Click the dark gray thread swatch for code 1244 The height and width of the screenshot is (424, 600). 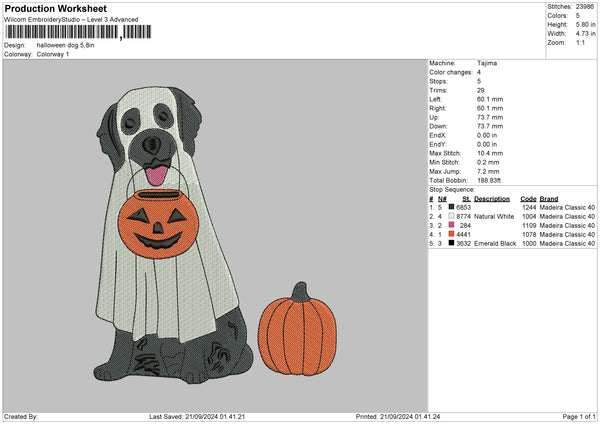pyautogui.click(x=449, y=207)
